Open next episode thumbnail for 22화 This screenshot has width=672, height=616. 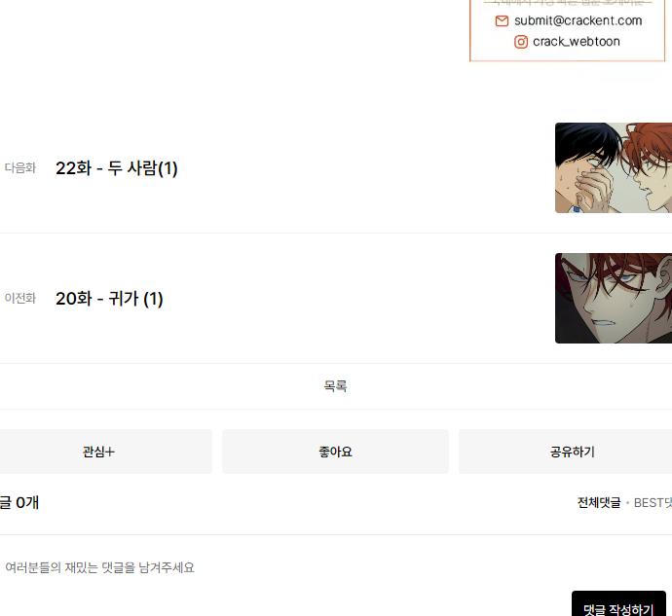614,167
